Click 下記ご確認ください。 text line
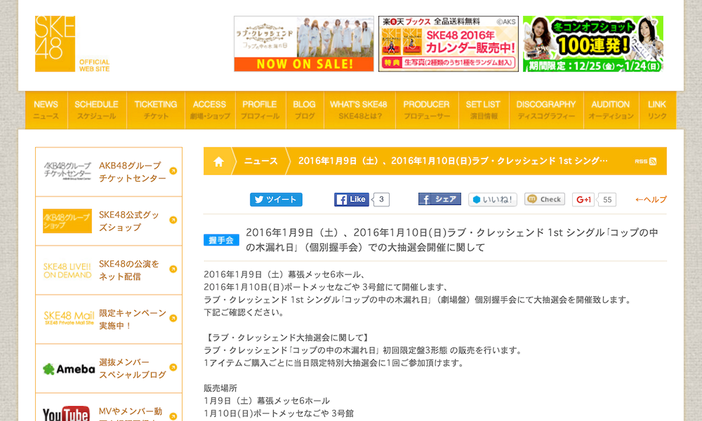702x421 pixels. 244,312
